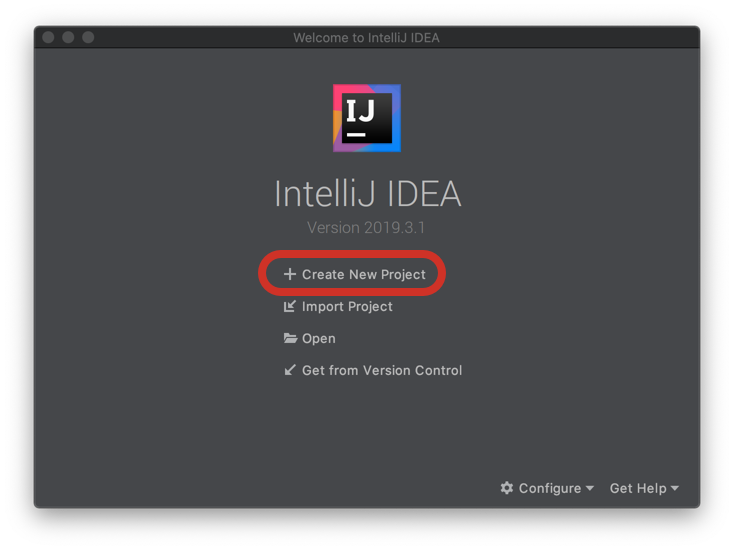This screenshot has height=550, width=734.
Task: Open the Get Help menu label
Action: point(638,488)
